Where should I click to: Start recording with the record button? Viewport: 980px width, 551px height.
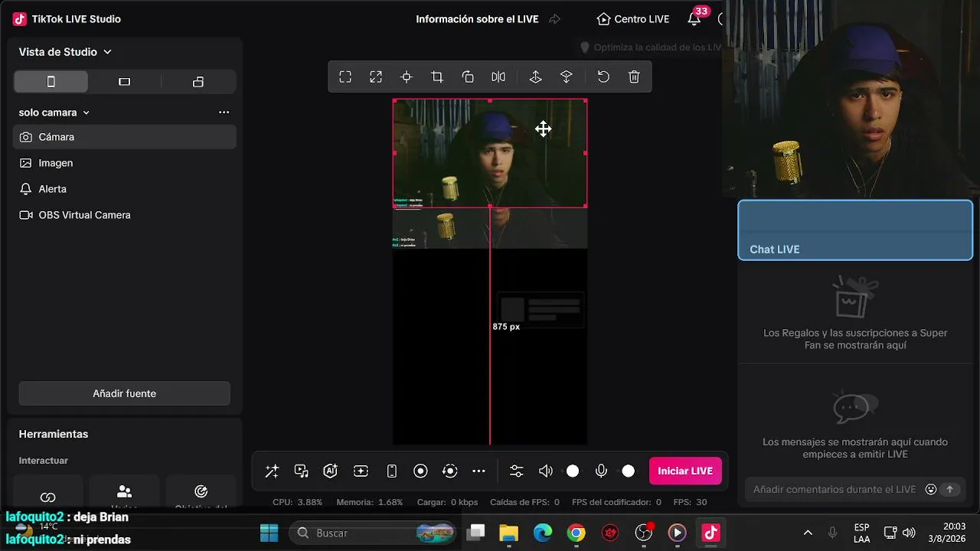[x=420, y=471]
